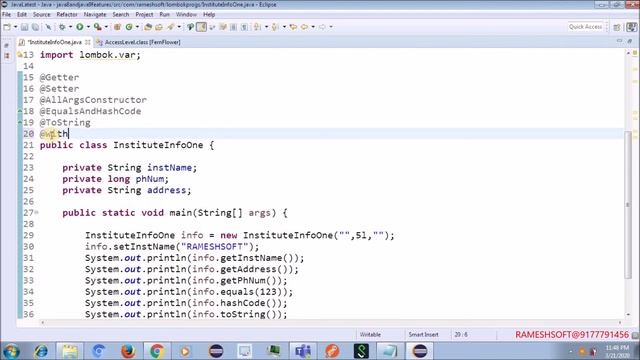Click the Writable status bar entry
The height and width of the screenshot is (360, 640).
pos(370,334)
